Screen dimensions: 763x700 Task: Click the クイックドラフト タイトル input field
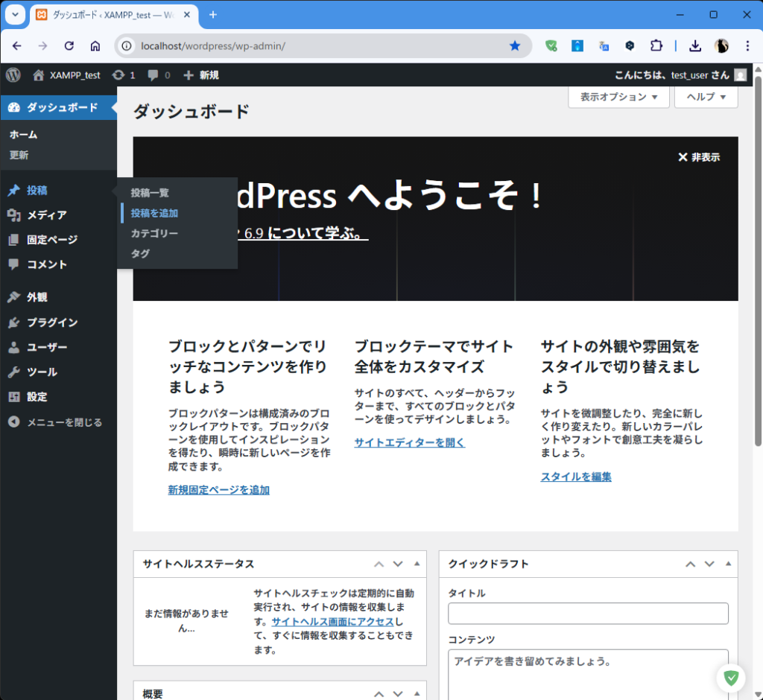pos(588,614)
